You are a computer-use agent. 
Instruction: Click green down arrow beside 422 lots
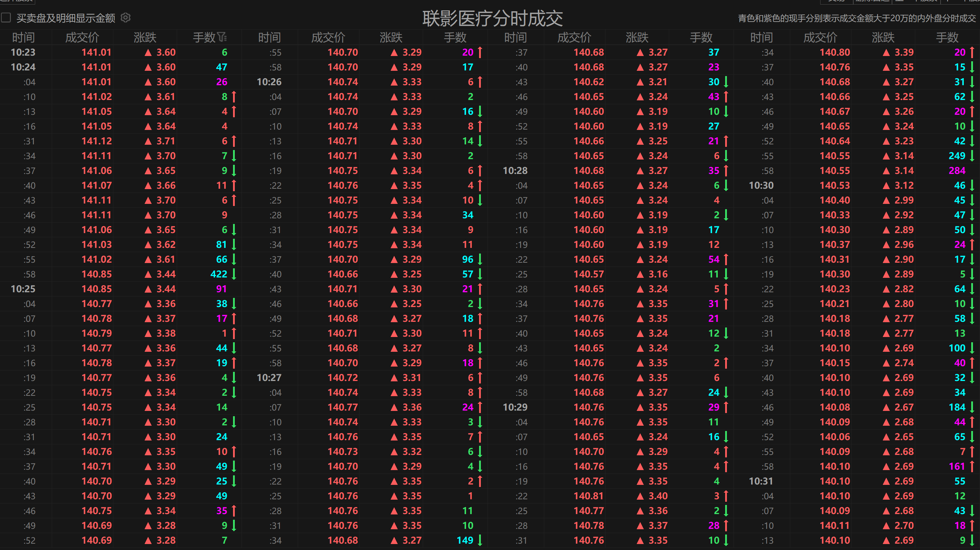coord(234,274)
